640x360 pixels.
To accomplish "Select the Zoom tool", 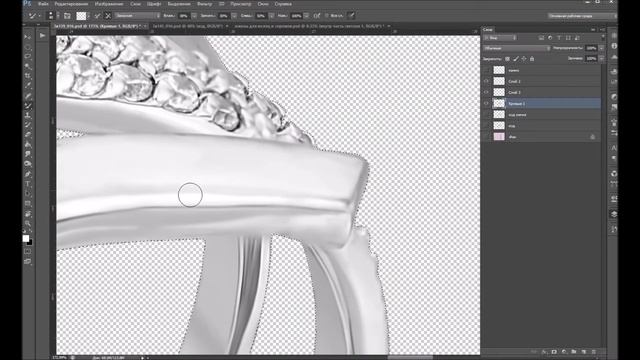I will pyautogui.click(x=28, y=223).
